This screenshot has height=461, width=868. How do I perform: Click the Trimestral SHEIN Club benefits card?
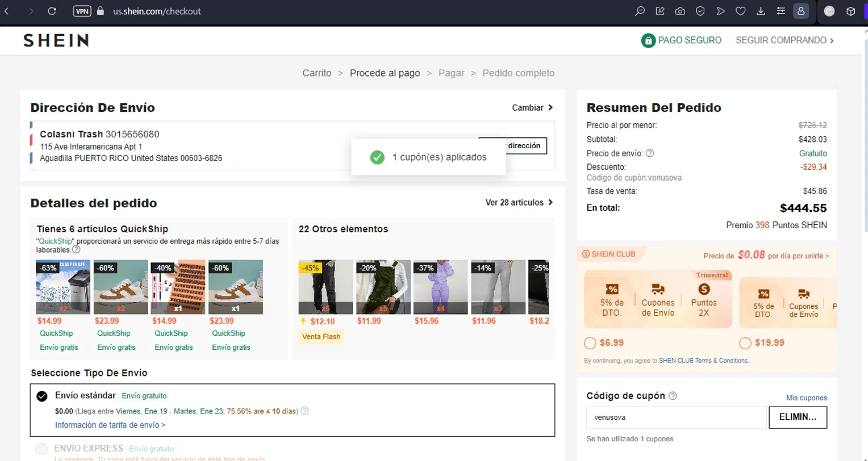658,299
